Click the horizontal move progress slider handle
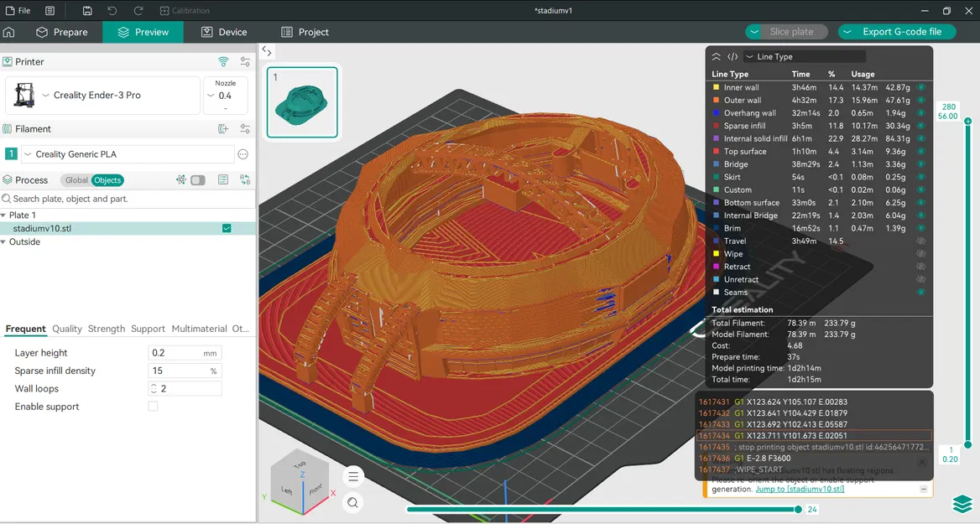This screenshot has height=524, width=980. coord(798,509)
